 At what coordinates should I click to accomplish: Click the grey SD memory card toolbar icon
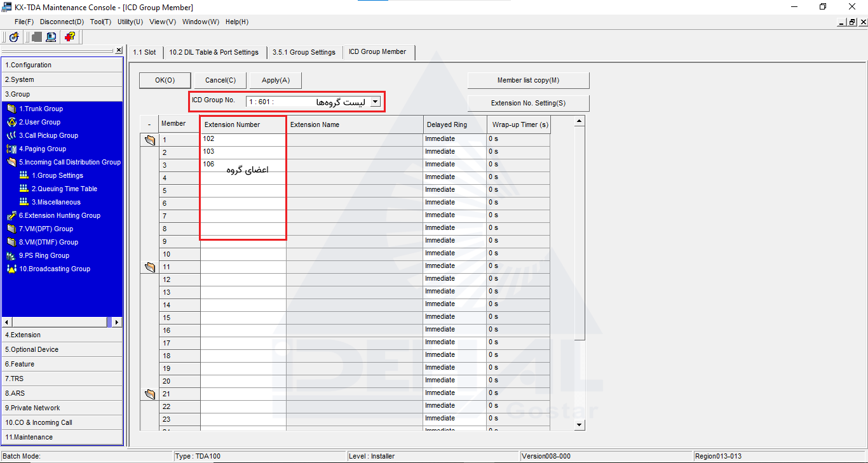pos(37,37)
